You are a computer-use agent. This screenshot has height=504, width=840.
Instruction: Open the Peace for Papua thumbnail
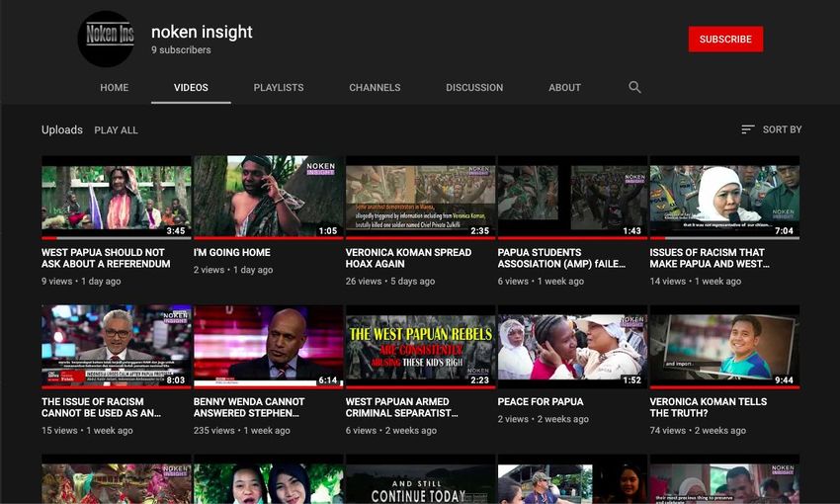tap(572, 347)
